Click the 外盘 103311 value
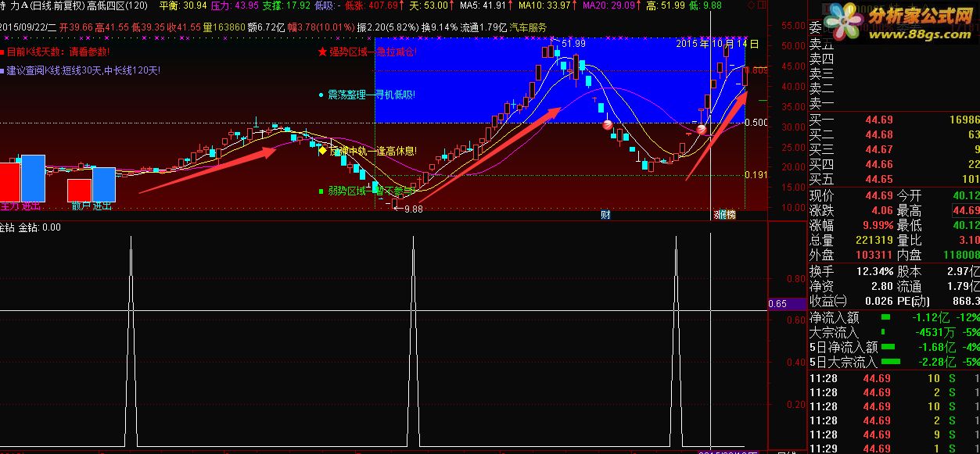 [x=874, y=255]
